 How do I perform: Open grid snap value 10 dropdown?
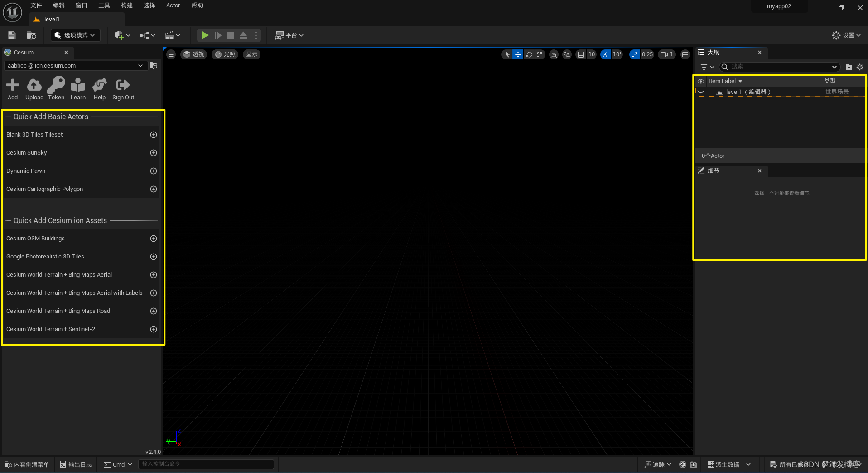click(592, 54)
